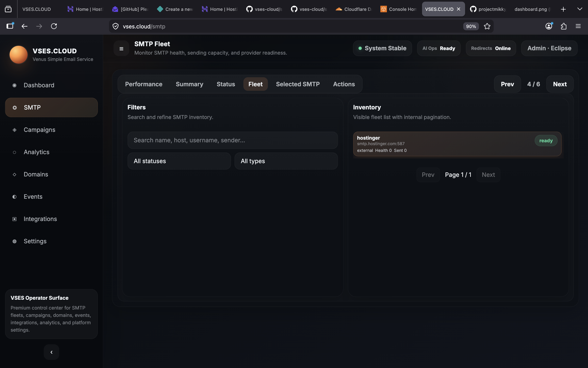Screen dimensions: 588x368
Task: Select the Fleet tab
Action: [255, 84]
